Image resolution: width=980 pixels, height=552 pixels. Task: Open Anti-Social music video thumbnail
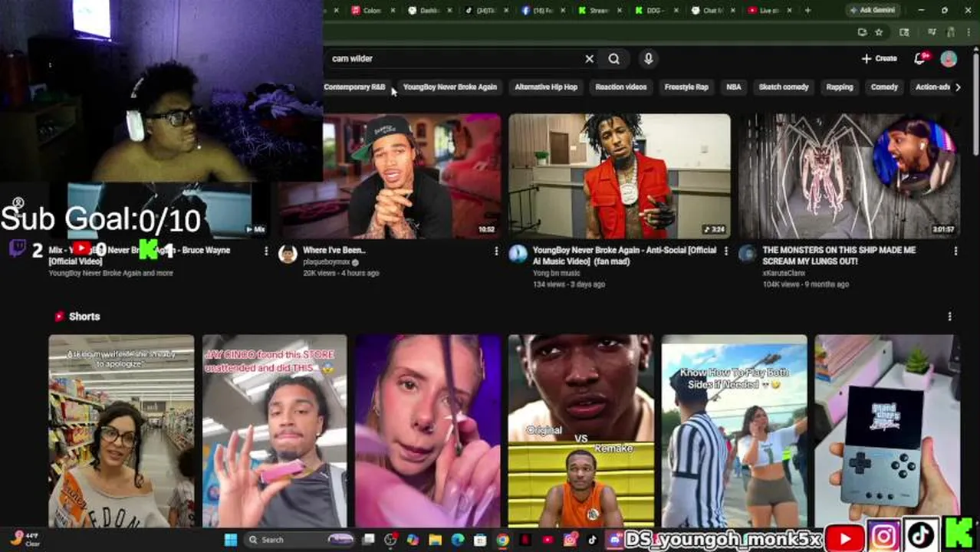[x=620, y=176]
